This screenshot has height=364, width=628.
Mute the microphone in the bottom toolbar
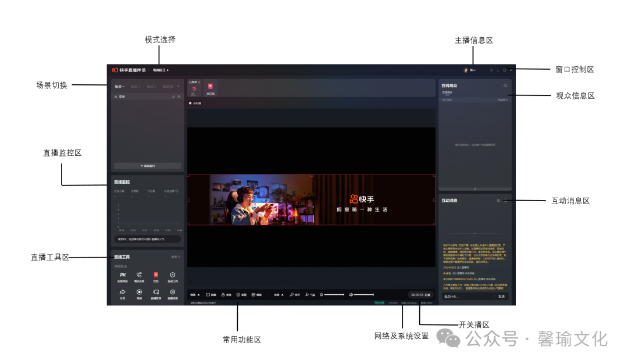pos(321,295)
